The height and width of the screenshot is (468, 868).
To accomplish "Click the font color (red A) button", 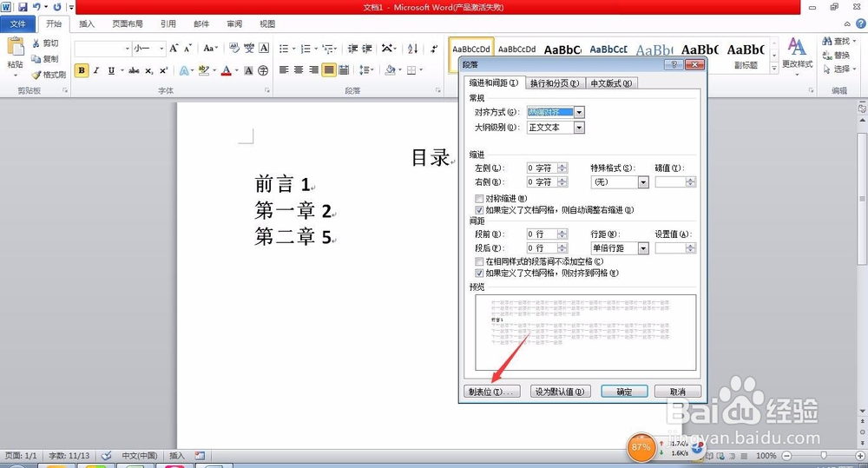I will (x=226, y=70).
